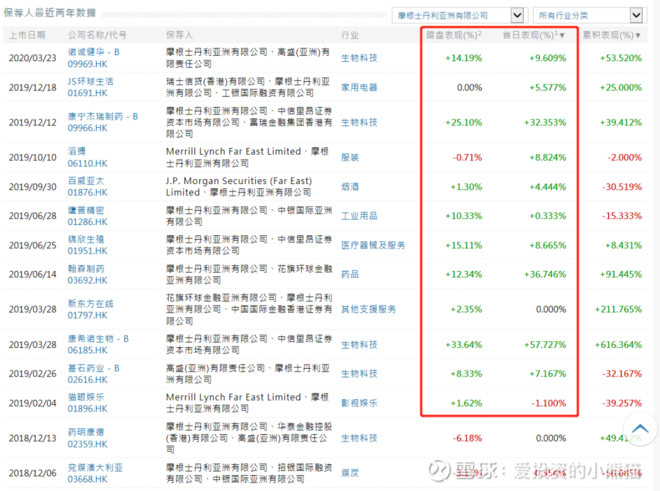Image resolution: width=660 pixels, height=491 pixels.
Task: Open stock code link 03668.HK
Action: [x=88, y=479]
